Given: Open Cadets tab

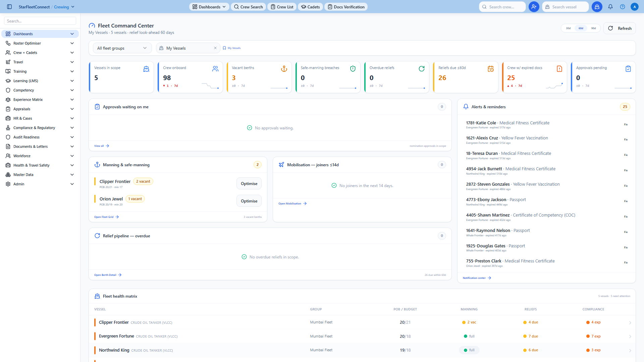Looking at the screenshot, I should click(x=310, y=7).
